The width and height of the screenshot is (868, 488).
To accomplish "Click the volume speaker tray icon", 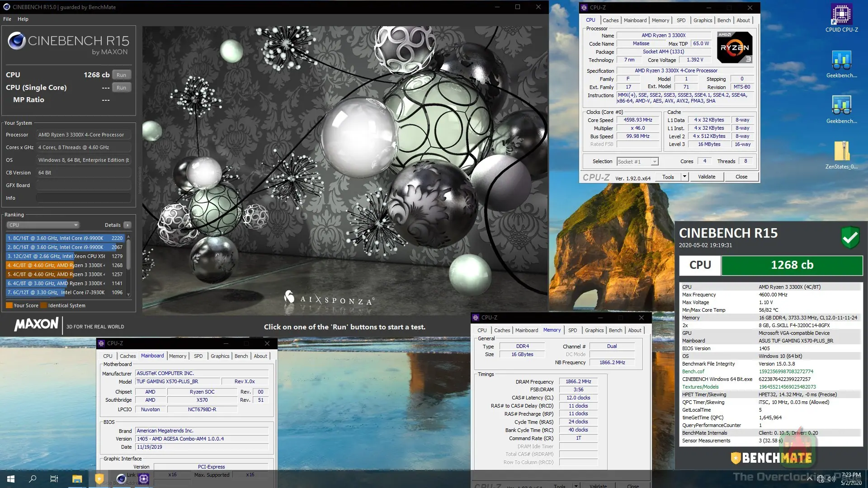I will tap(831, 479).
